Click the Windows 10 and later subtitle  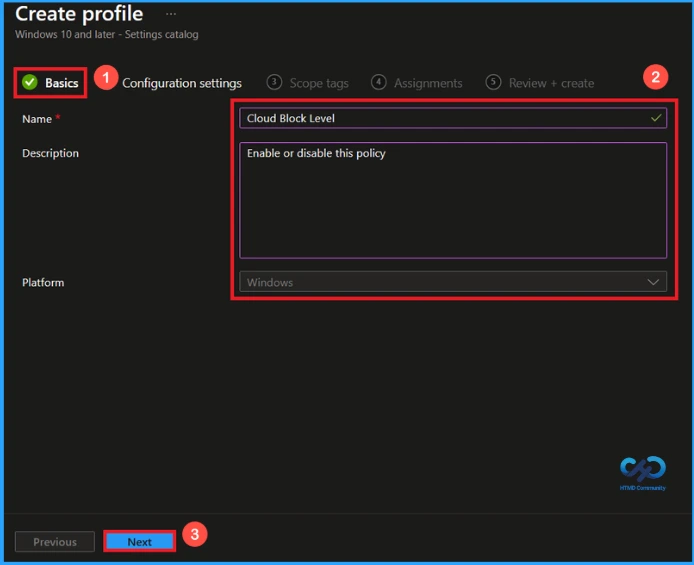coord(107,35)
